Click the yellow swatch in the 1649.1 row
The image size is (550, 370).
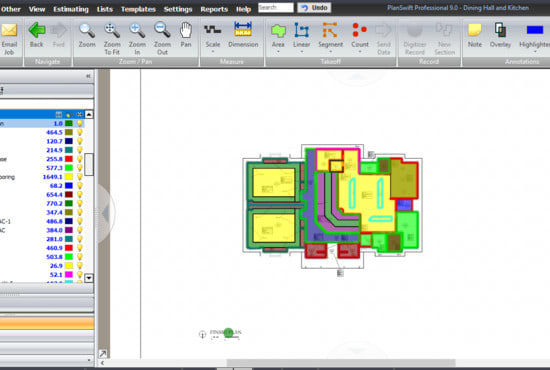[x=69, y=177]
